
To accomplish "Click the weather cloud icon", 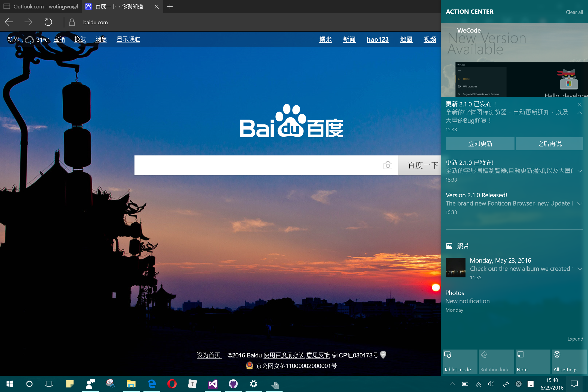I will coord(29,40).
